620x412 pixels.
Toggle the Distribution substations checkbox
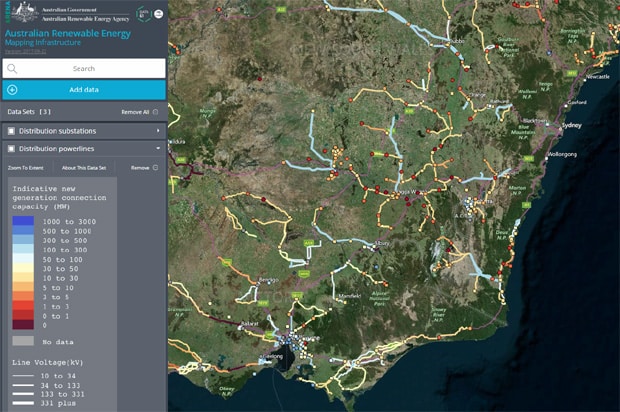11,131
